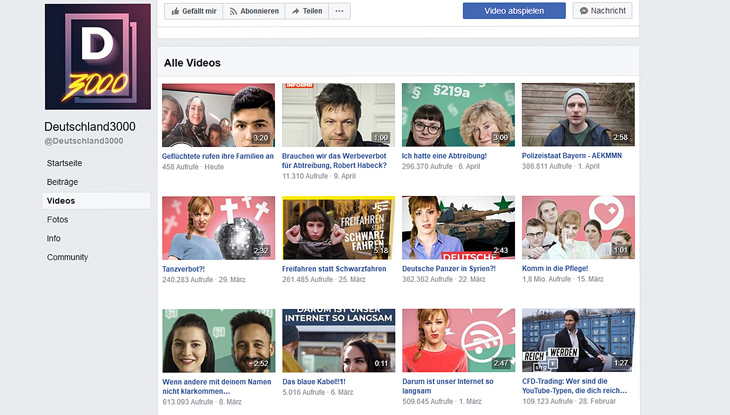Play the Deutsche Panzer tank thumbnail

pos(458,227)
